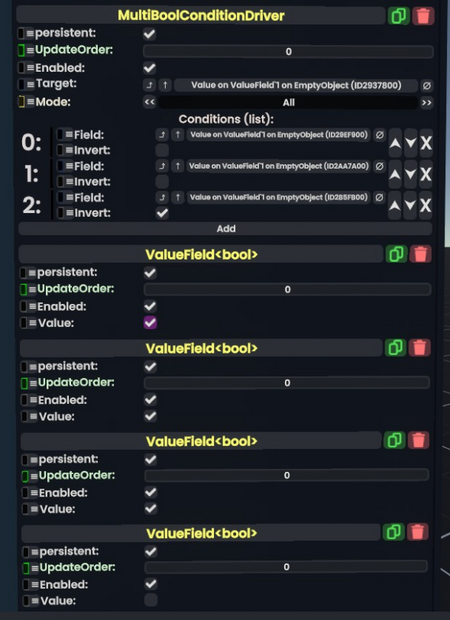Toggle Enabled in the last ValueField<bool>
Screen dimensions: 450x620
click(x=151, y=584)
